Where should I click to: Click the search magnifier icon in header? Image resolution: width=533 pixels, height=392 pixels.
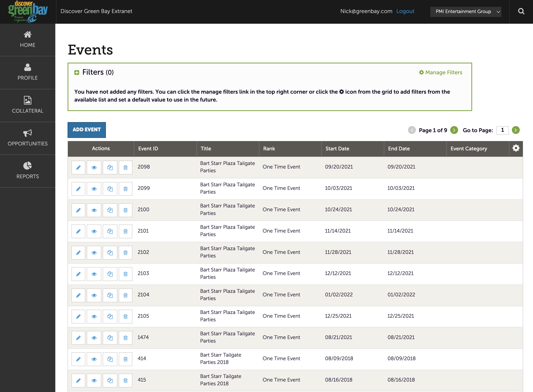pos(521,11)
